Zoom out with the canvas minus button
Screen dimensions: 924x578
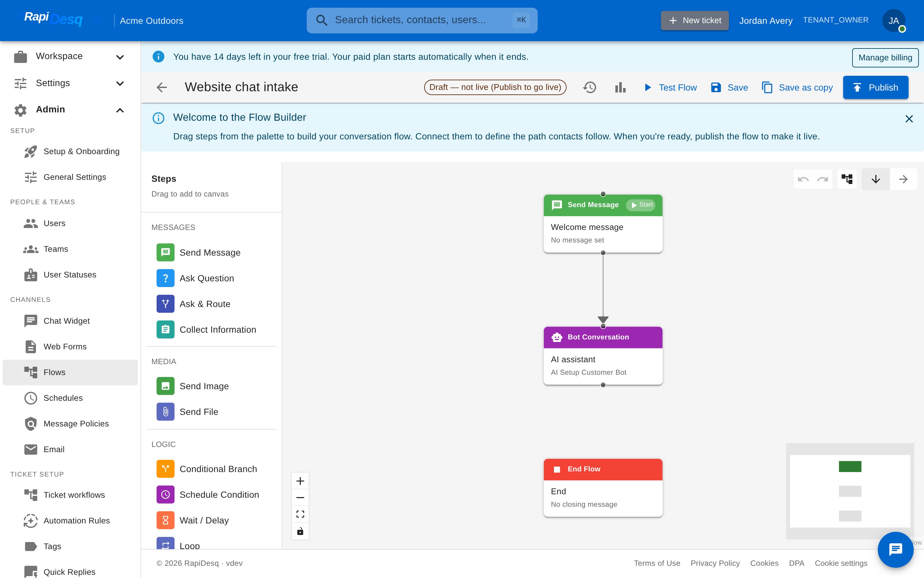tap(300, 497)
